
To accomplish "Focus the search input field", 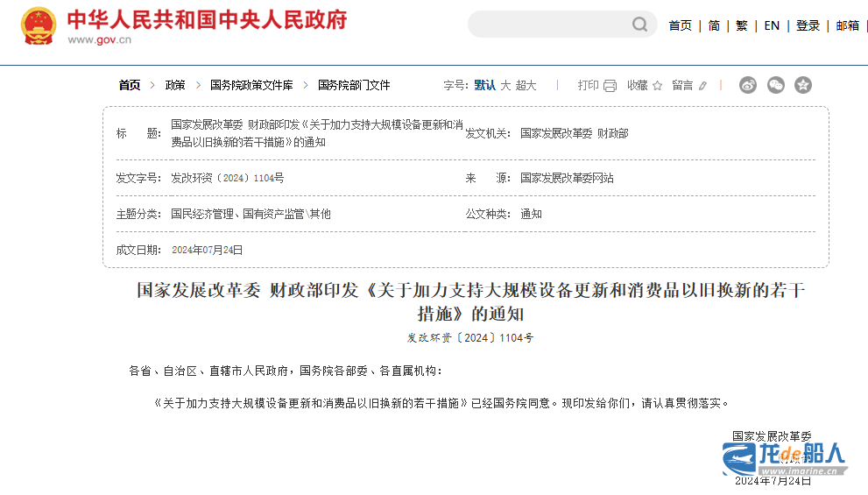I will coord(547,25).
